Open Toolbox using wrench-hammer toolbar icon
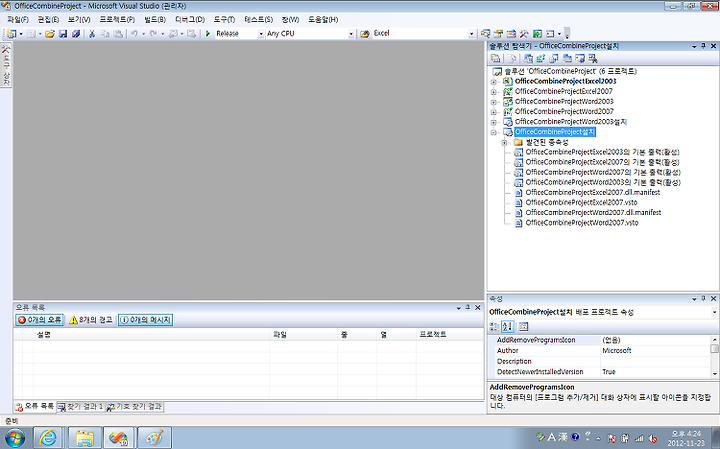 (x=524, y=34)
